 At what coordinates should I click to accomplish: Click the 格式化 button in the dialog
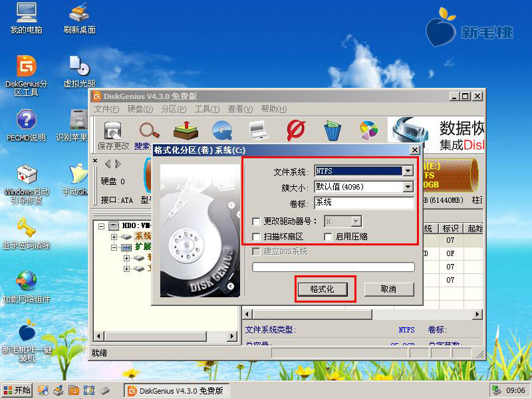point(323,289)
